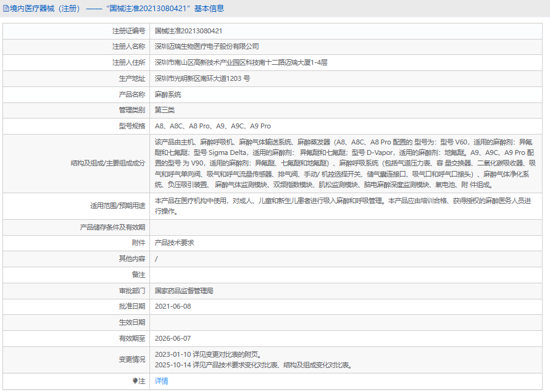550x392 pixels.
Task: Click the 附件 label
Action: click(138, 243)
